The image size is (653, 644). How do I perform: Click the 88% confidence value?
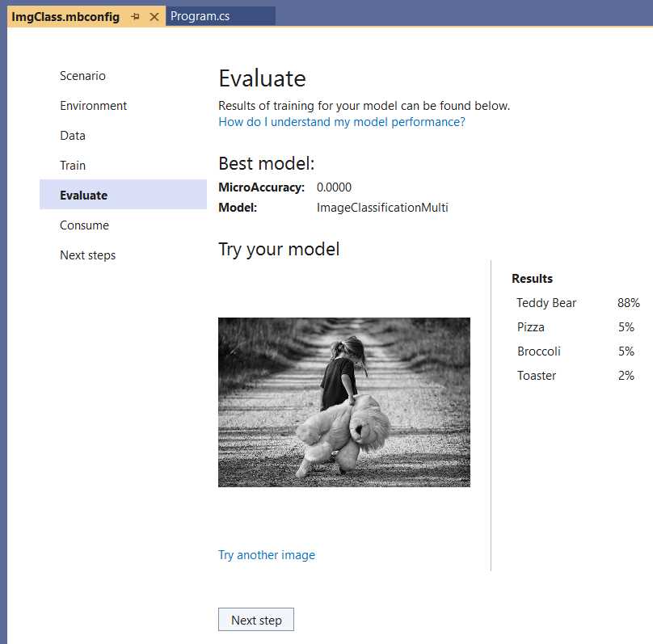629,303
